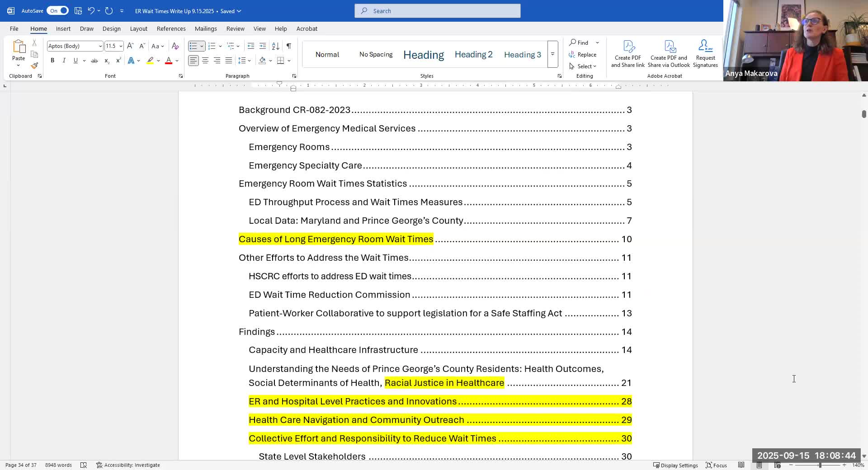
Task: Switch to the Review tab
Action: click(235, 28)
